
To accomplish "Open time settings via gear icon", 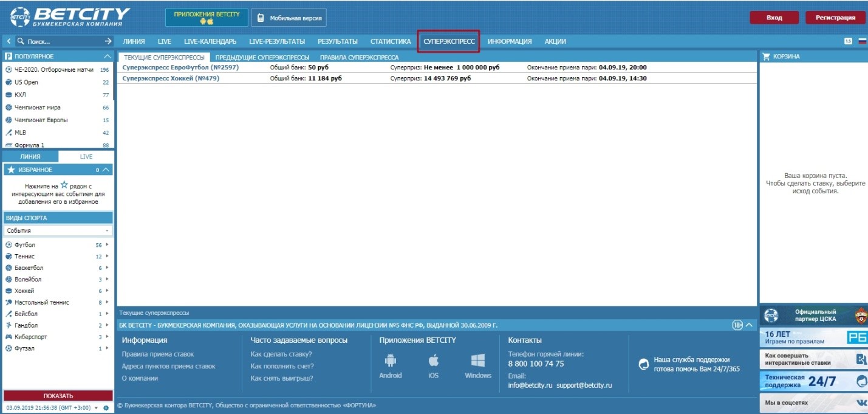I will click(106, 408).
